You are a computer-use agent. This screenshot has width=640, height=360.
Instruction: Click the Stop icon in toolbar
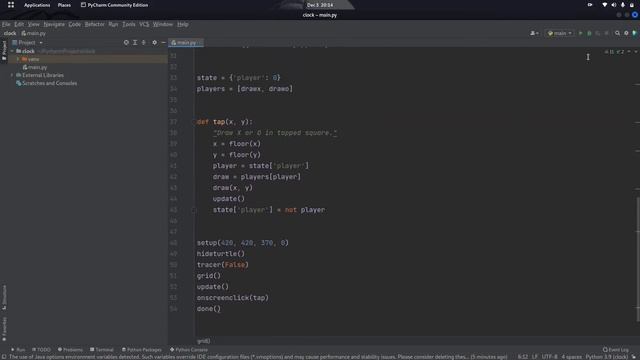[607, 33]
